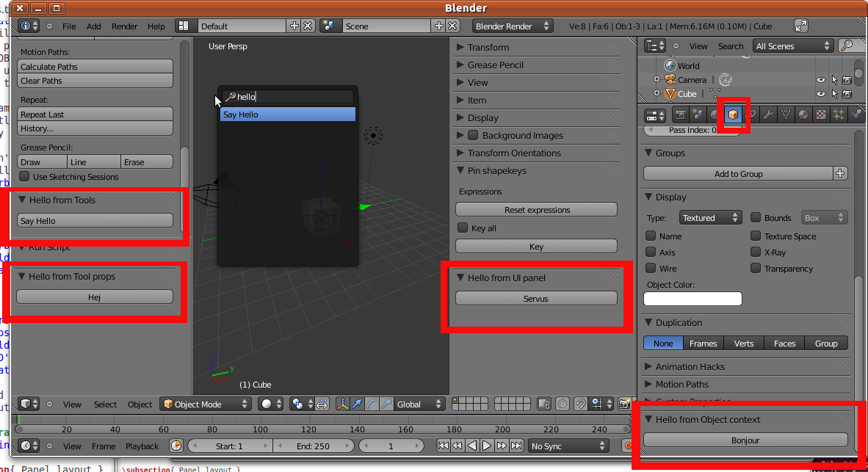Click the lock camera and layers icon
Screen dimensions: 868x472
click(544, 404)
